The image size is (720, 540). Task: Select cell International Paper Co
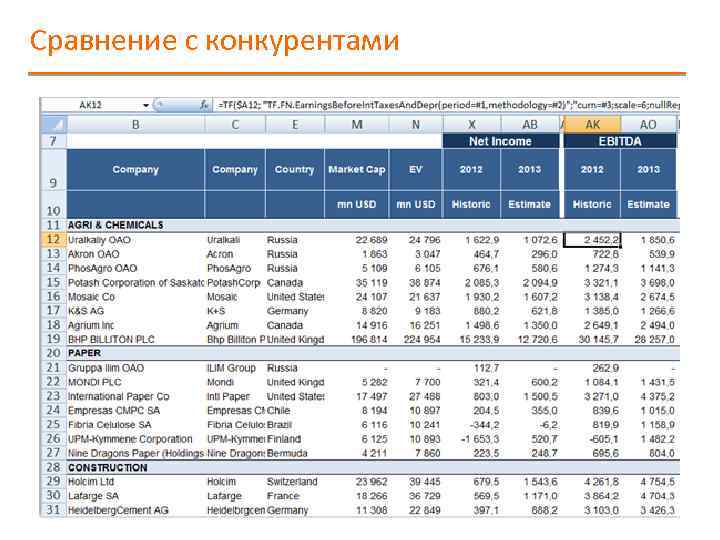(136, 397)
